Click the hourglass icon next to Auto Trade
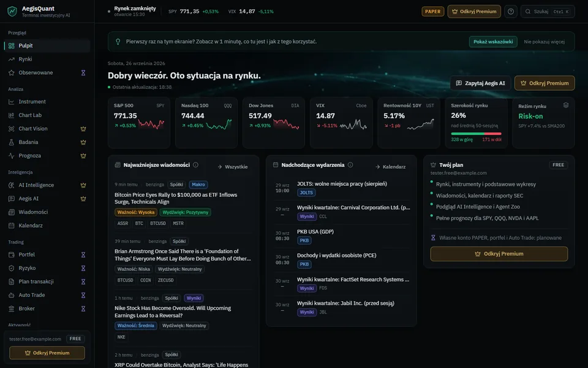 [83, 295]
